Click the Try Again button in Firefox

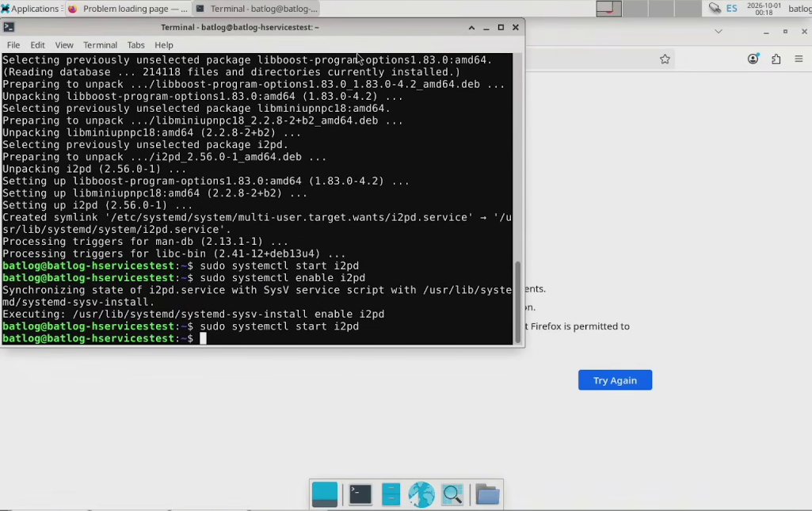point(615,380)
